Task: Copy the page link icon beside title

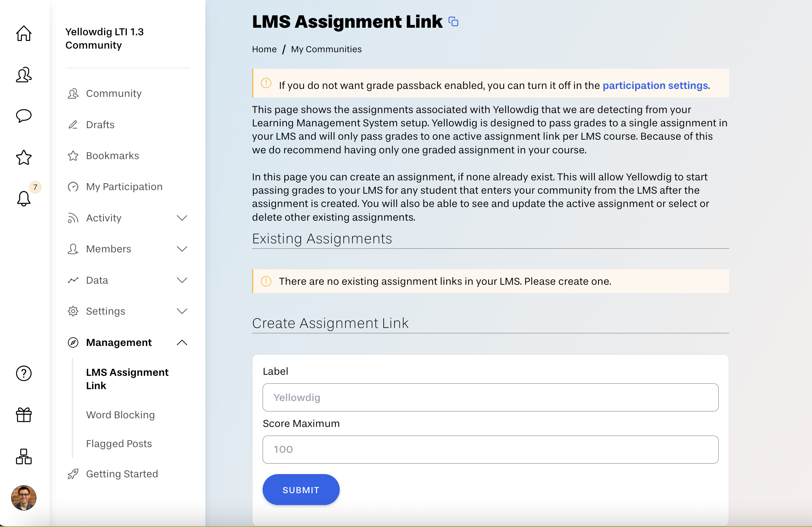Action: click(453, 22)
